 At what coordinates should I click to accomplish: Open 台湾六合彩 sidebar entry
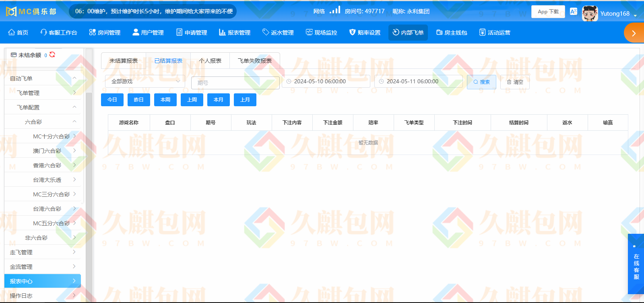coord(43,208)
